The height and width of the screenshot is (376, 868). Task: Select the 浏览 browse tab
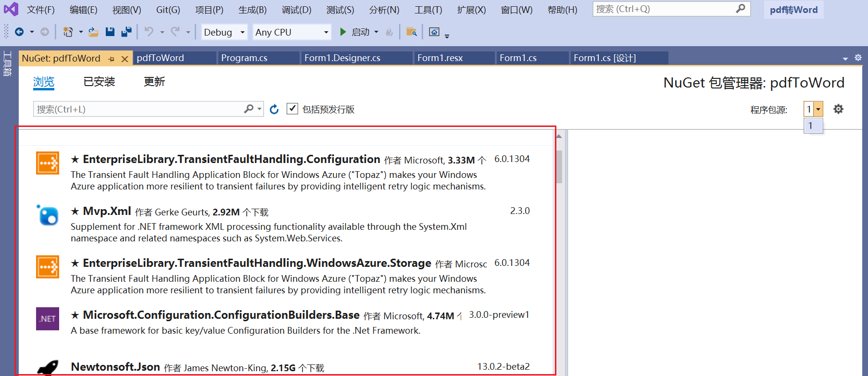pos(44,82)
